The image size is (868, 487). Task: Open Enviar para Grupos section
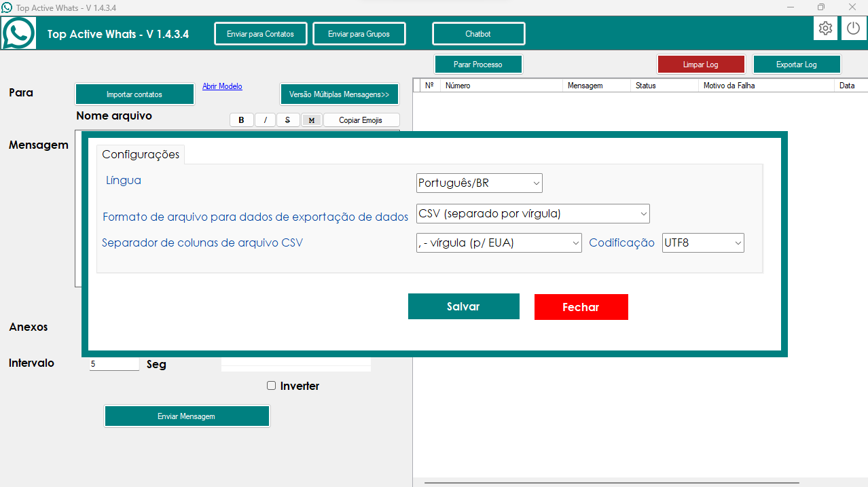point(359,34)
